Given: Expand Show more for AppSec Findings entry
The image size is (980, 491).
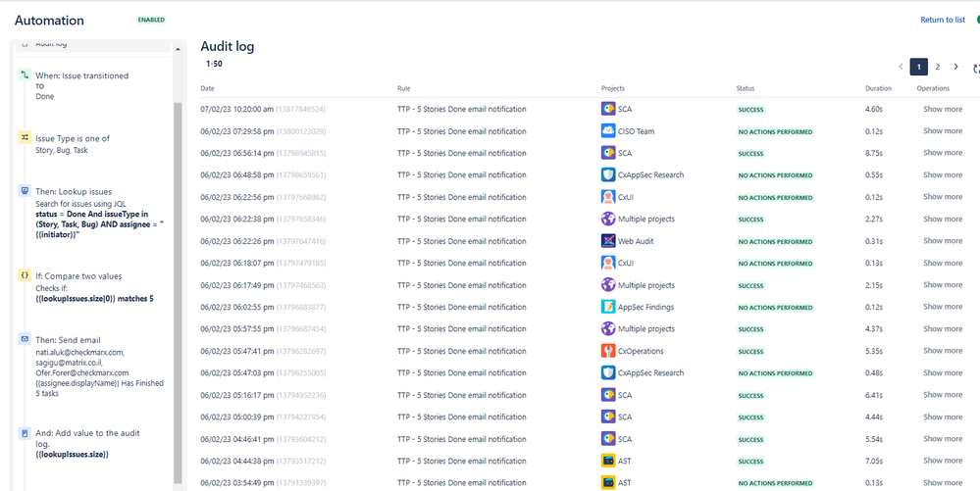Looking at the screenshot, I should [x=943, y=307].
